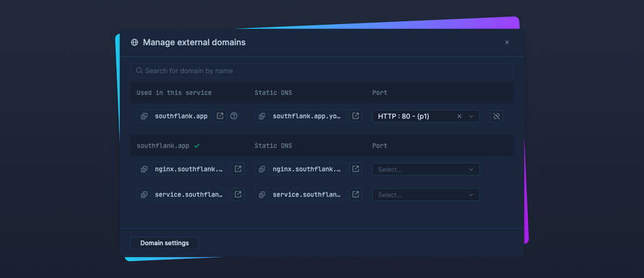Image resolution: width=644 pixels, height=278 pixels.
Task: Clear the HTTP : 80 - (p1) port selection
Action: pyautogui.click(x=459, y=116)
